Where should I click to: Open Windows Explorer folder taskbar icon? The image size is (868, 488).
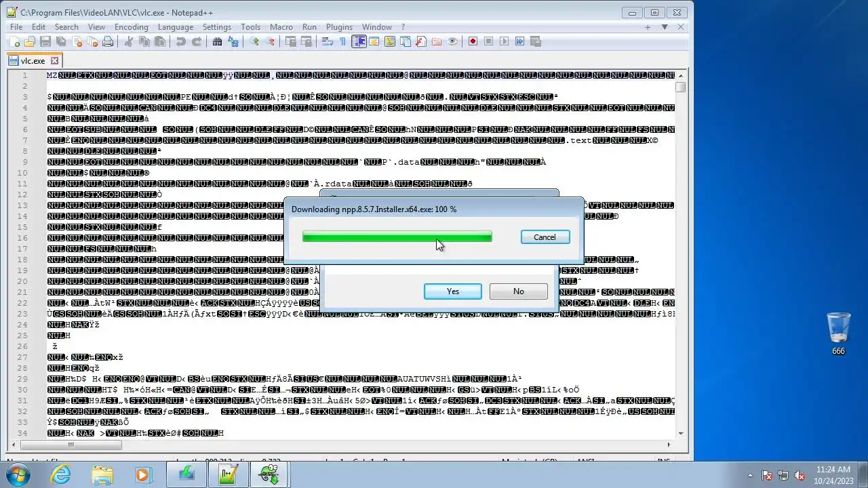[102, 474]
